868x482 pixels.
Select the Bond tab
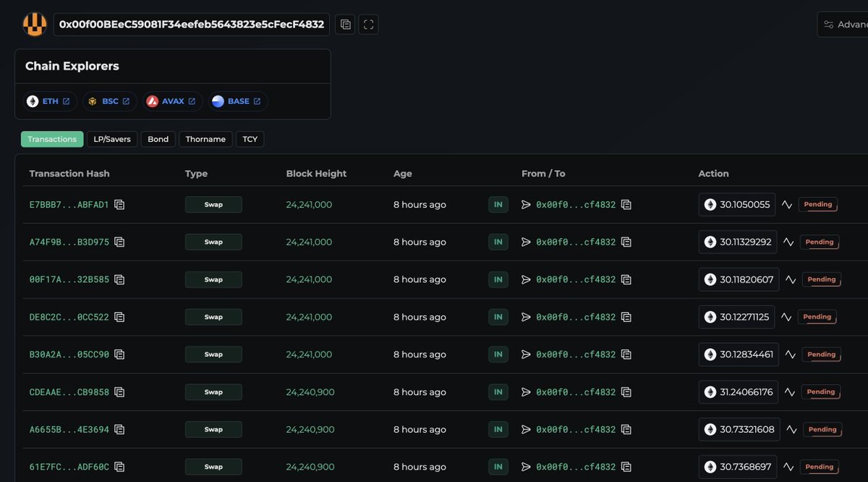[x=158, y=139]
